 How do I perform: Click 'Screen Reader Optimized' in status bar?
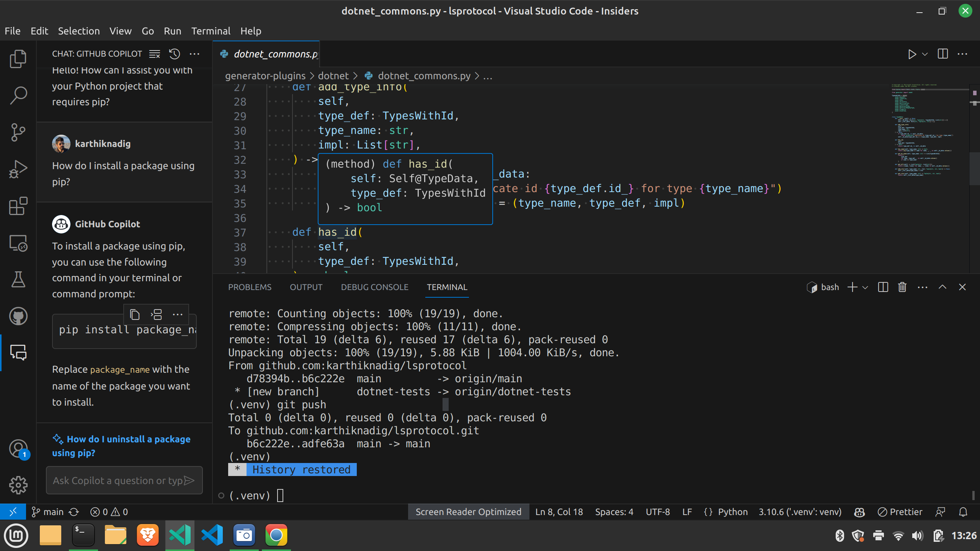point(468,512)
